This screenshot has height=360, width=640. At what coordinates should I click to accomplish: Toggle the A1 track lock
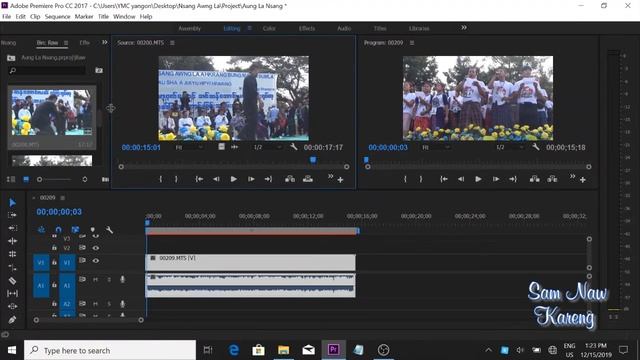(x=54, y=285)
